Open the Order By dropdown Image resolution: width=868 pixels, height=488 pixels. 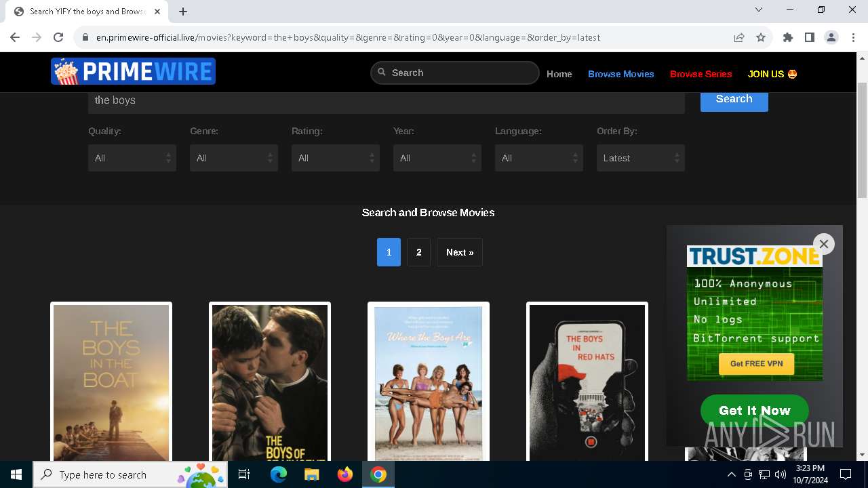pyautogui.click(x=641, y=158)
